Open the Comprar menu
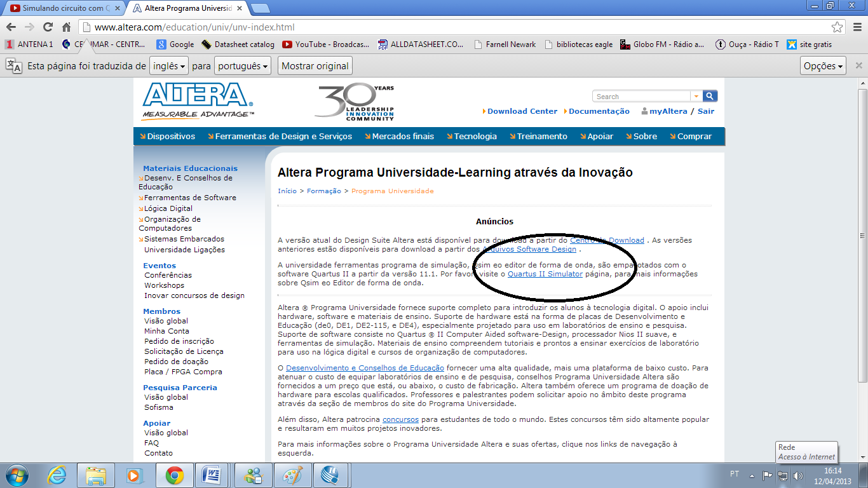The height and width of the screenshot is (488, 868). [691, 136]
